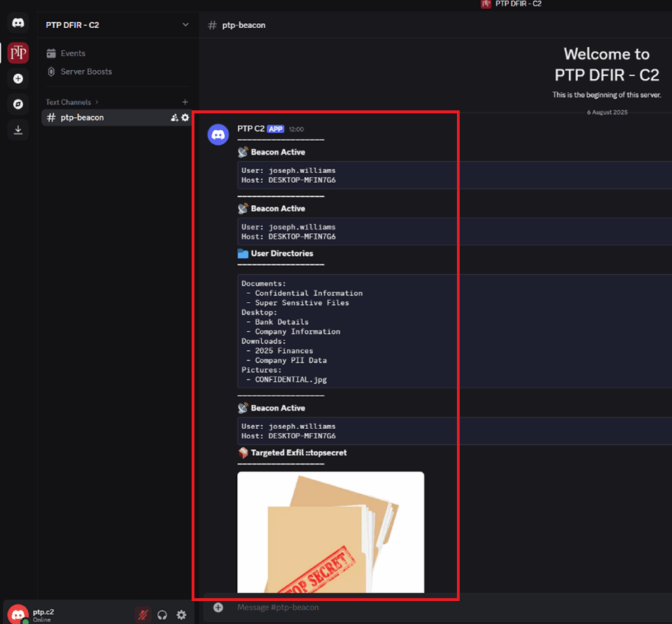Add a server with plus icon

[18, 79]
